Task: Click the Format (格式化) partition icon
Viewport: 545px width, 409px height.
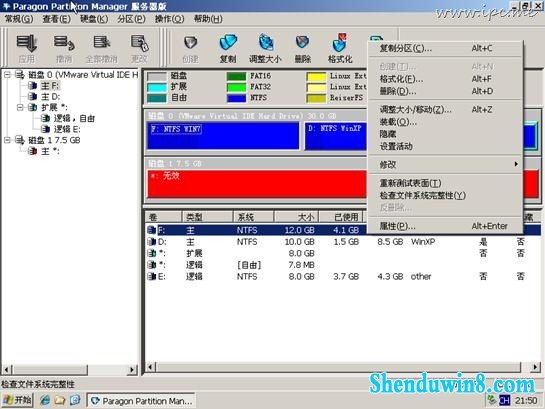Action: coord(340,48)
